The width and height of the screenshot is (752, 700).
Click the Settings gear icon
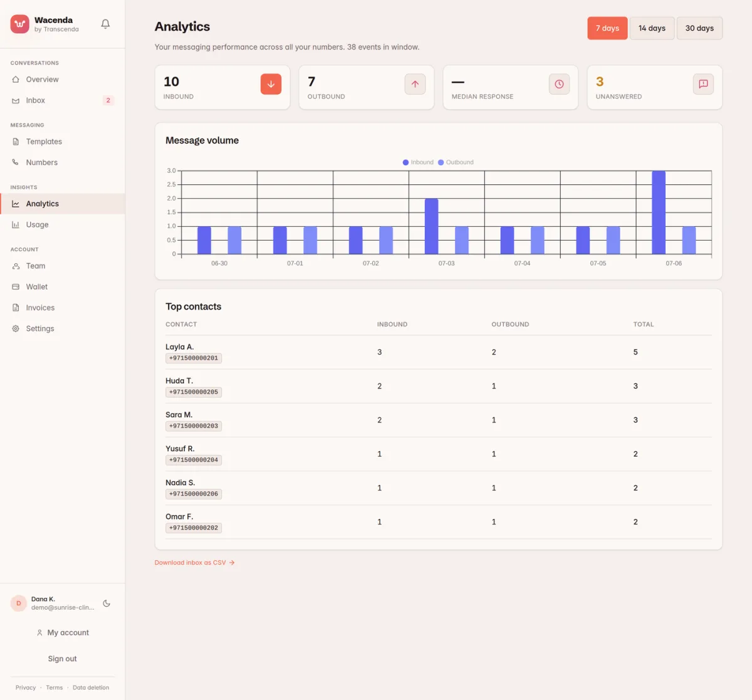[x=16, y=328]
